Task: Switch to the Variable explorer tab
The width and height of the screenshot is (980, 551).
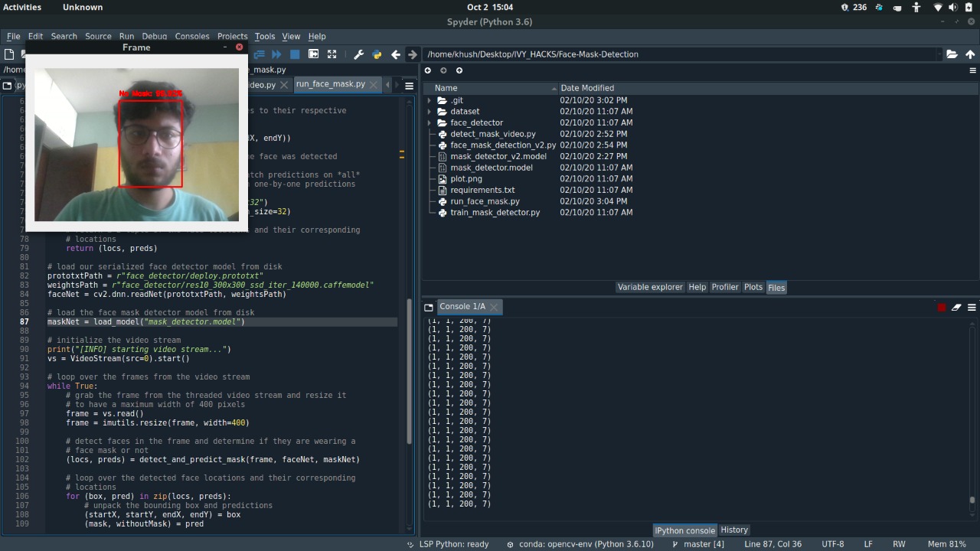Action: coord(649,287)
